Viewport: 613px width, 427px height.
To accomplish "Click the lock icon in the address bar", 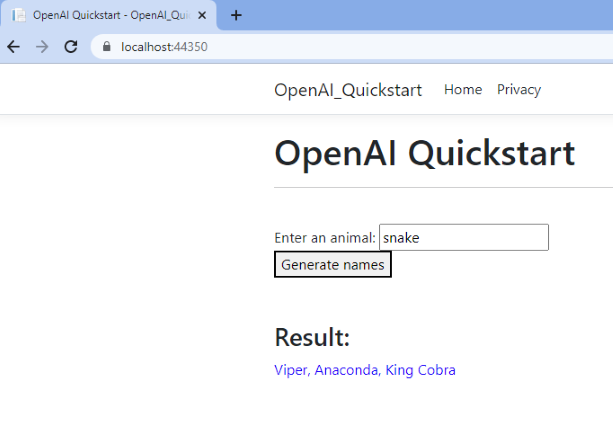I will coord(106,47).
